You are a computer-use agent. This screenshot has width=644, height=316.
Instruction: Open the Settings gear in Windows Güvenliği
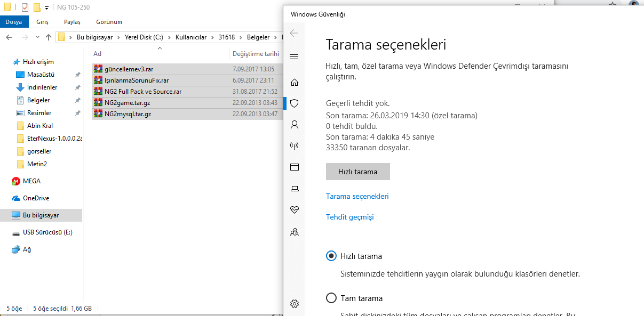pos(294,304)
